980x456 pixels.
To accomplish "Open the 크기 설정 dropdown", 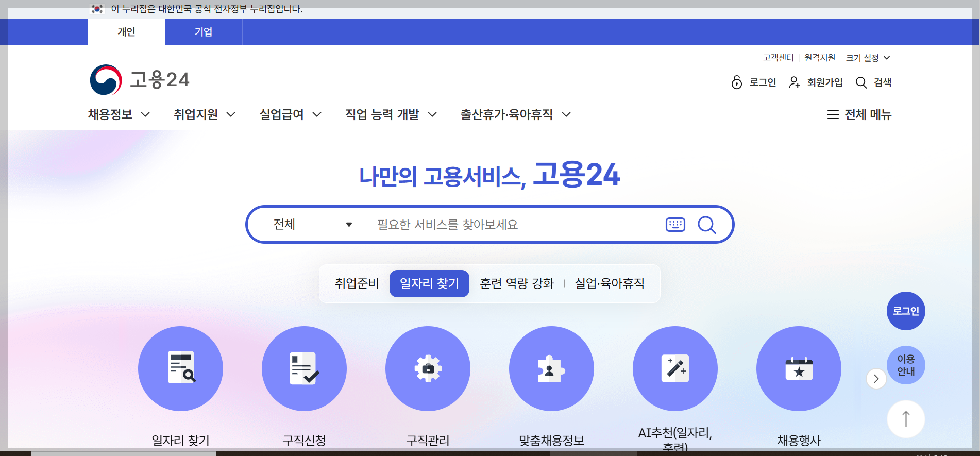I will pos(868,58).
